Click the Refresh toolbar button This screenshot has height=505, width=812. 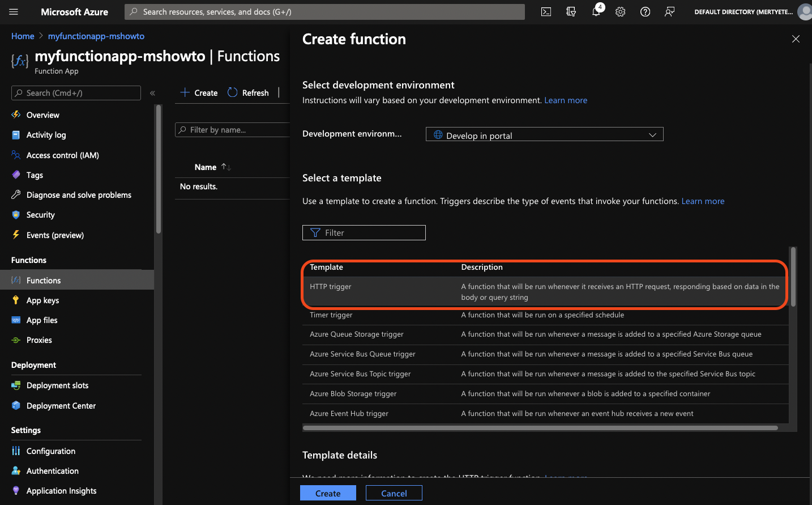click(248, 92)
